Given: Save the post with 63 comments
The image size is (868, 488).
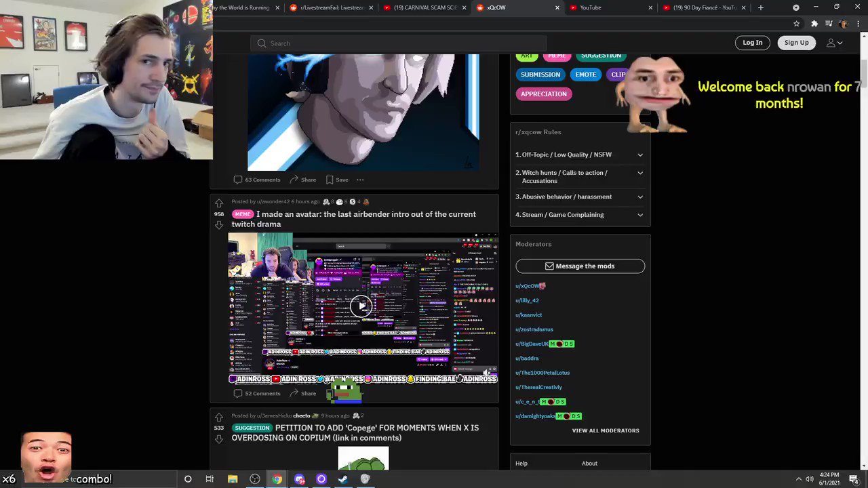Looking at the screenshot, I should pos(337,180).
